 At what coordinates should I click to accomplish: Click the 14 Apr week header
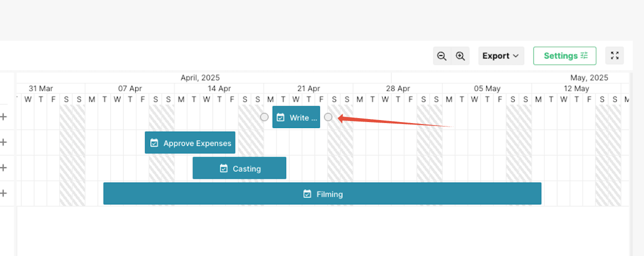coord(219,88)
